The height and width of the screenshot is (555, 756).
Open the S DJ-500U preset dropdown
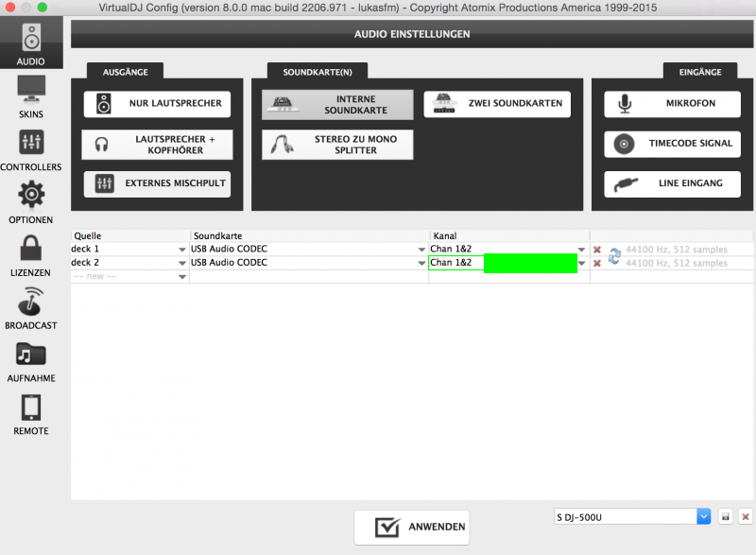[703, 517]
